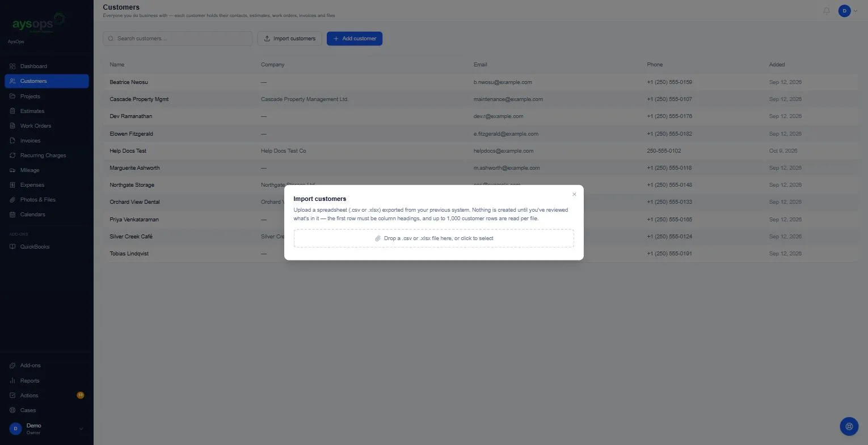Click the Search customers field
Screen dimensions: 868x445
point(178,39)
